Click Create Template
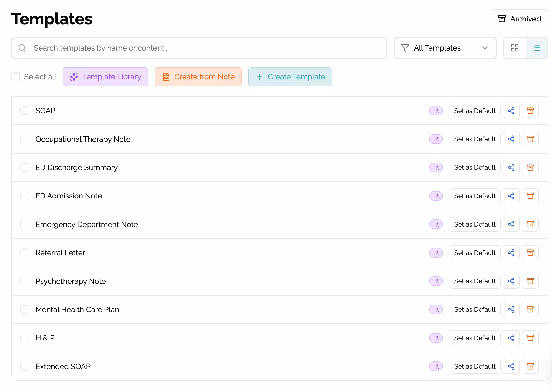Image resolution: width=552 pixels, height=392 pixels. (x=290, y=77)
